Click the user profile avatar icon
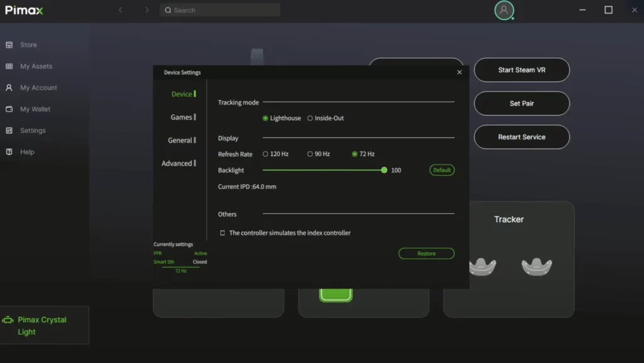This screenshot has width=644, height=363. tap(504, 10)
